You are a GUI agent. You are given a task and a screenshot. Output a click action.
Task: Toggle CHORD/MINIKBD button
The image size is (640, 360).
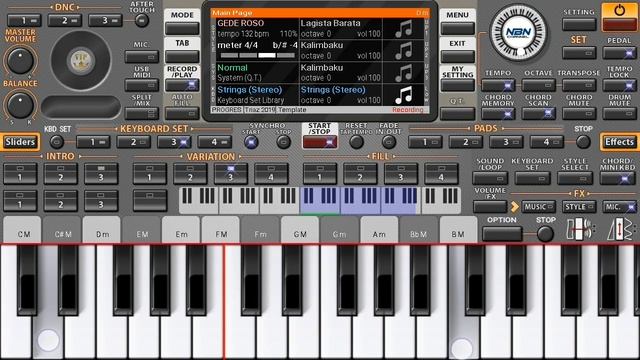[x=617, y=178]
